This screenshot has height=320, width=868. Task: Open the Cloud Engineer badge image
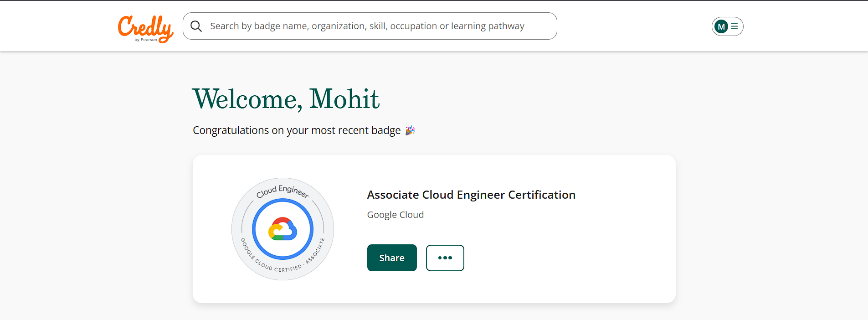point(282,229)
